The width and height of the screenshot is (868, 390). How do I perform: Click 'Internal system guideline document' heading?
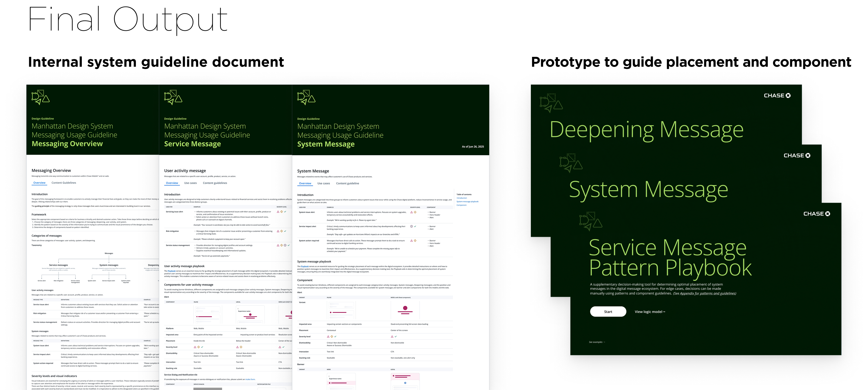(x=156, y=62)
